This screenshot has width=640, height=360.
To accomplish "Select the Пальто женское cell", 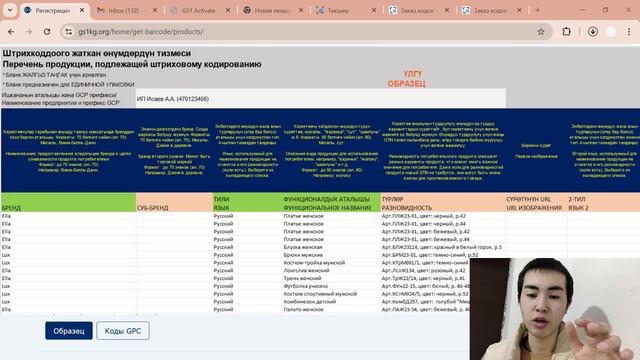I will pos(331,309).
